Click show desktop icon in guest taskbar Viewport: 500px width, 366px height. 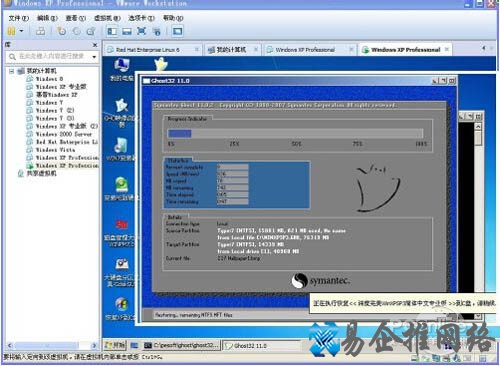point(134,345)
